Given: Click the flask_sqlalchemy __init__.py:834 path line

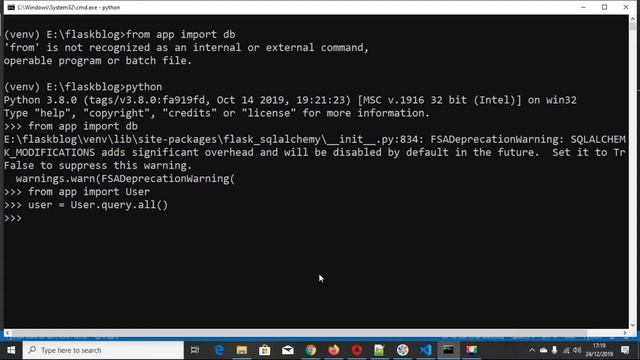Looking at the screenshot, I should tap(315, 139).
